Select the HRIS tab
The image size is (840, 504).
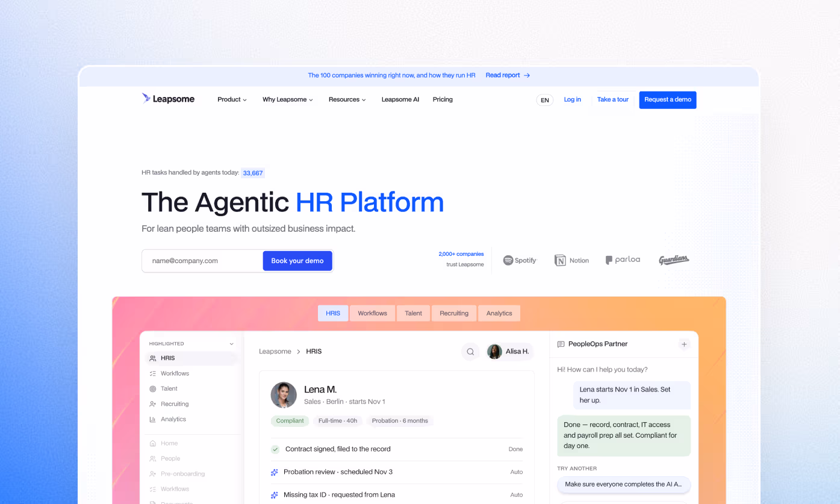pos(333,313)
